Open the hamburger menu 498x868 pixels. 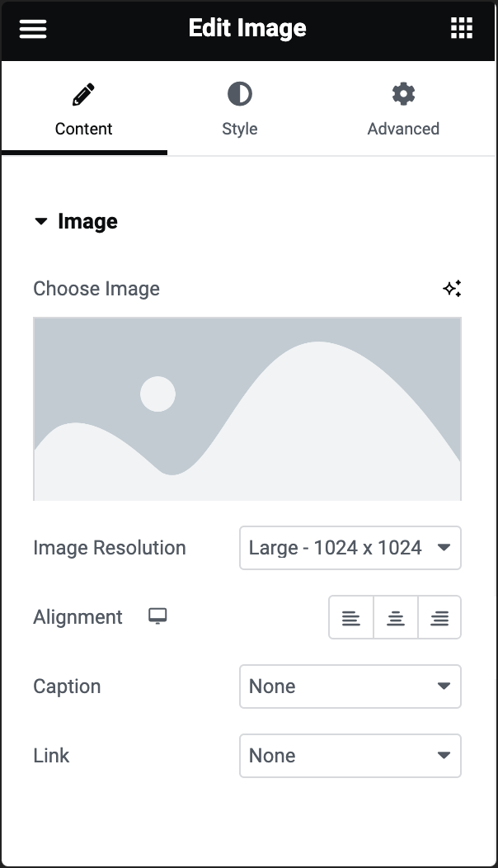(33, 29)
